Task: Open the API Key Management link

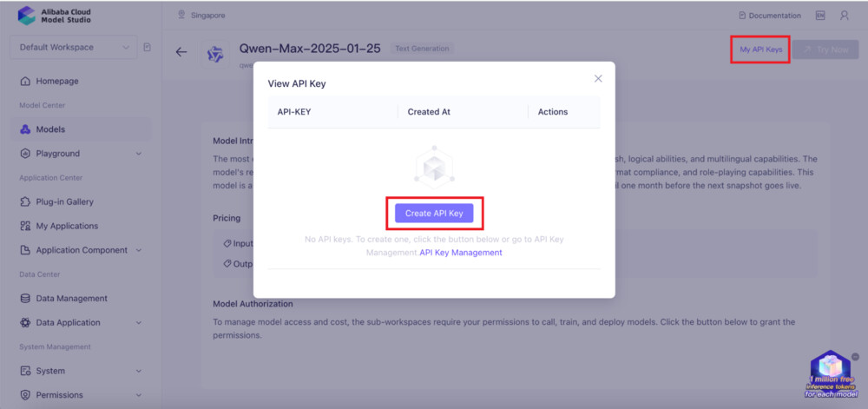Action: click(x=461, y=253)
